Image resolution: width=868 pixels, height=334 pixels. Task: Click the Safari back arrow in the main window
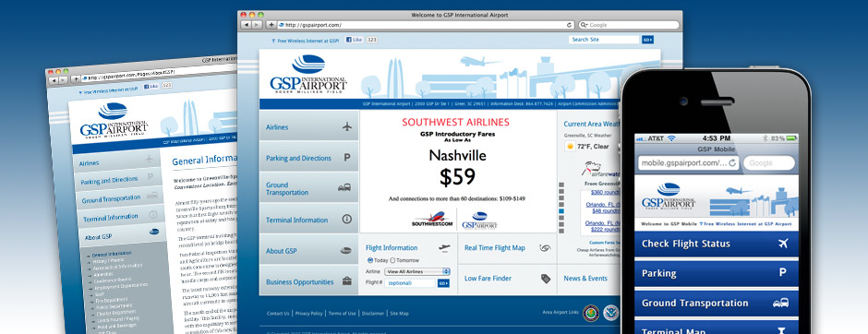[x=246, y=25]
